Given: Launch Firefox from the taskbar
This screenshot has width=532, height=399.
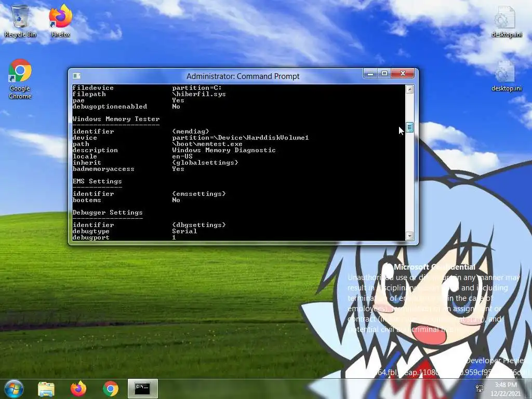Looking at the screenshot, I should tap(78, 389).
